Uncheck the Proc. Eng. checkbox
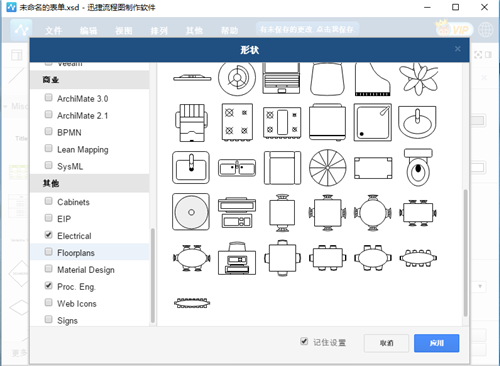The width and height of the screenshot is (500, 366). 49,285
